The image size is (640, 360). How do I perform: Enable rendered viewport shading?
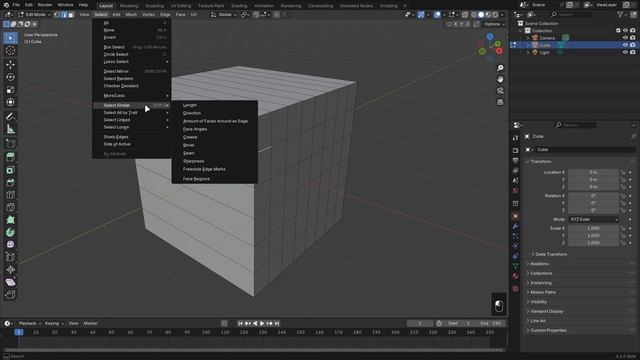point(495,15)
